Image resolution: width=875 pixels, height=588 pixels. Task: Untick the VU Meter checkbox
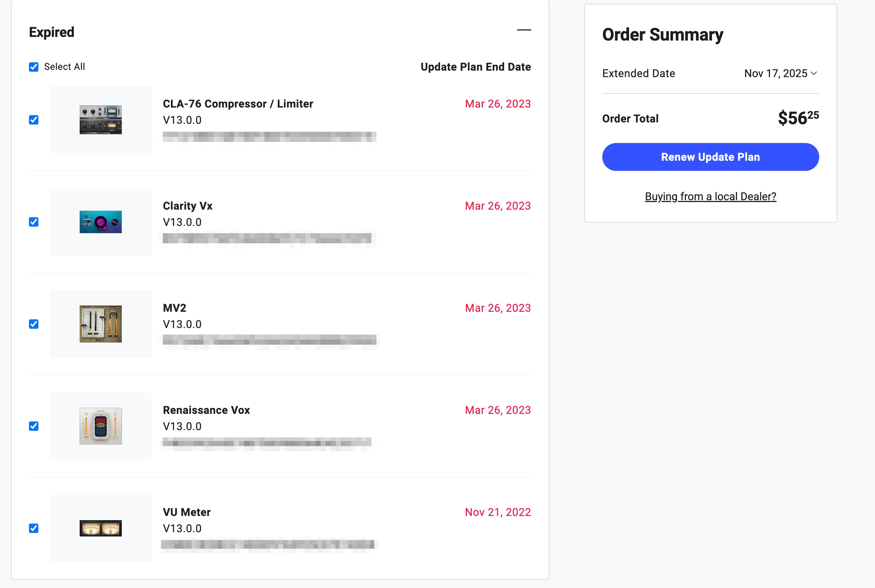(34, 528)
